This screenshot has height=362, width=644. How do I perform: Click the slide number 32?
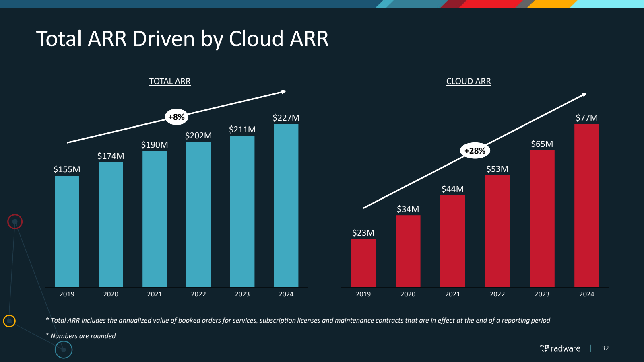605,348
